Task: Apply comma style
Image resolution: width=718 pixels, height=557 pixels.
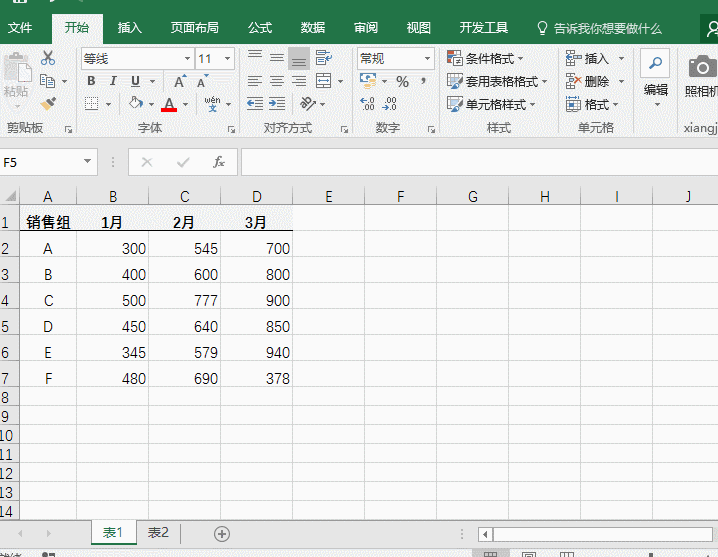Action: coord(424,82)
